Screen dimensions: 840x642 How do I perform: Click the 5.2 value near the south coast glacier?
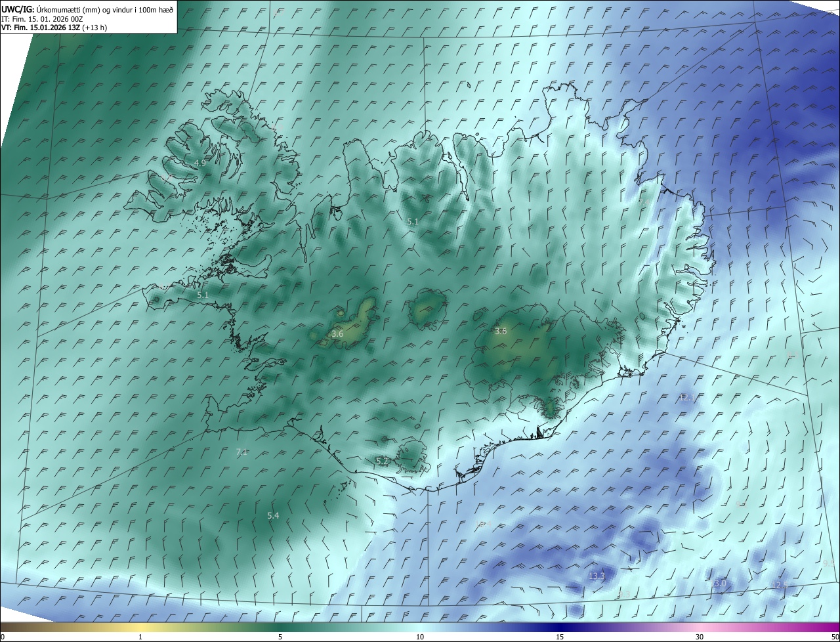tap(382, 461)
